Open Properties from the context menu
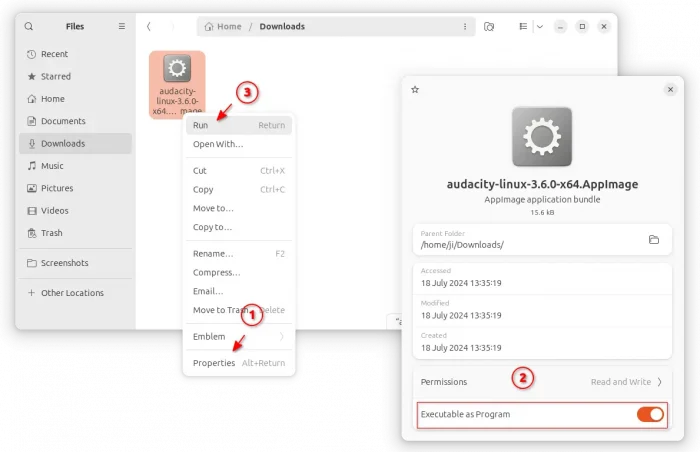The image size is (700, 452). click(x=239, y=363)
